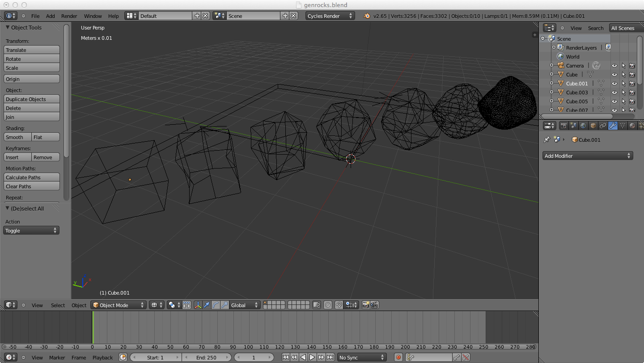
Task: Hide Cube.001 using its eye icon
Action: click(614, 84)
